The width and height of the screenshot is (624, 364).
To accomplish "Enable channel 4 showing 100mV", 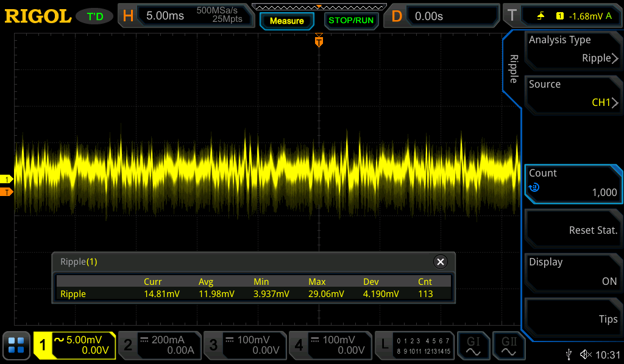I will pos(330,345).
